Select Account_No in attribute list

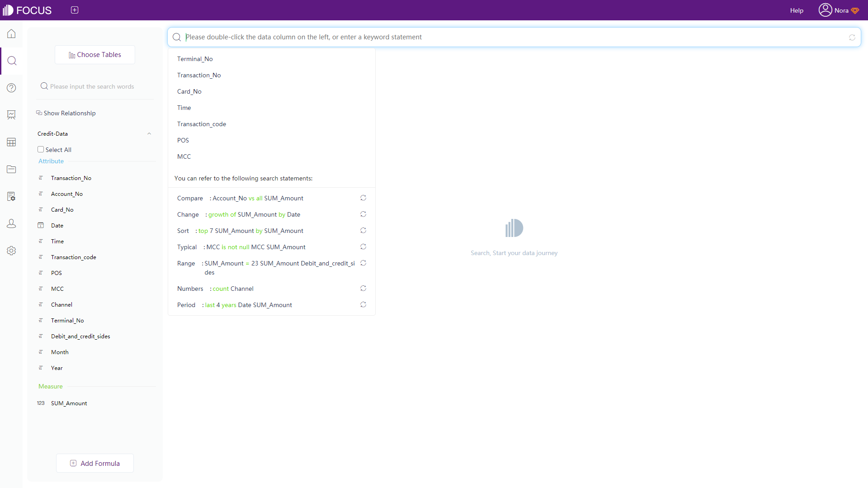[x=67, y=194]
